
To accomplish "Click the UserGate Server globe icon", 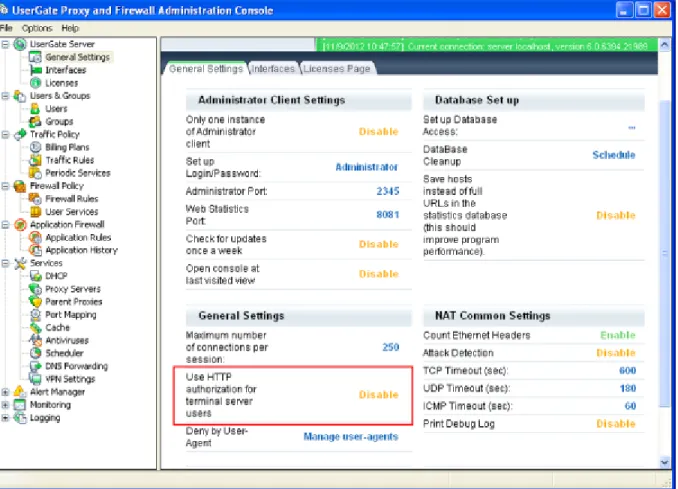I will (x=20, y=44).
